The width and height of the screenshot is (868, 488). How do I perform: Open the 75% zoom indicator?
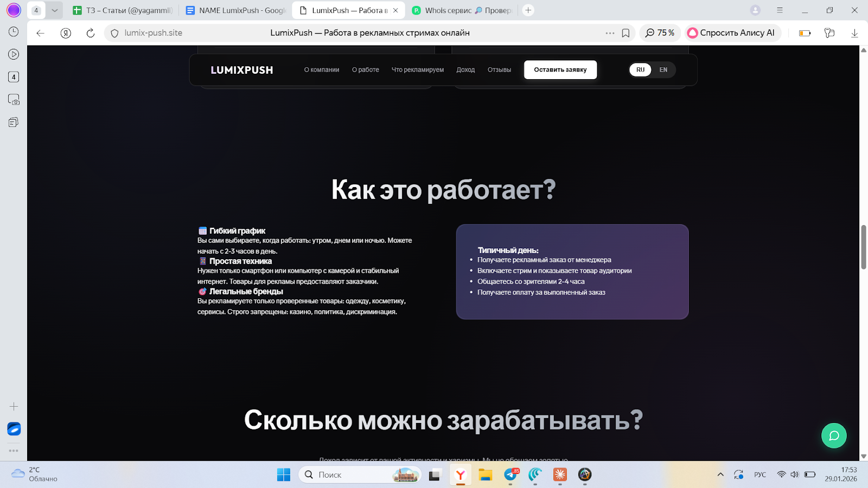click(660, 33)
